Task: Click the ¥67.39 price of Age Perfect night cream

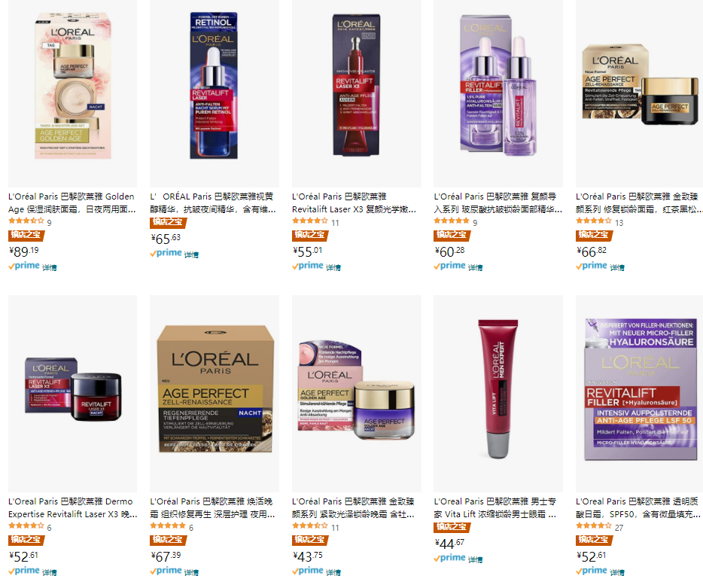Action: [x=166, y=556]
